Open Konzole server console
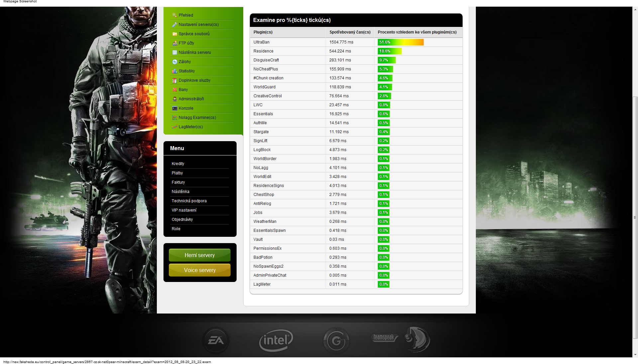The width and height of the screenshot is (638, 364). point(186,108)
